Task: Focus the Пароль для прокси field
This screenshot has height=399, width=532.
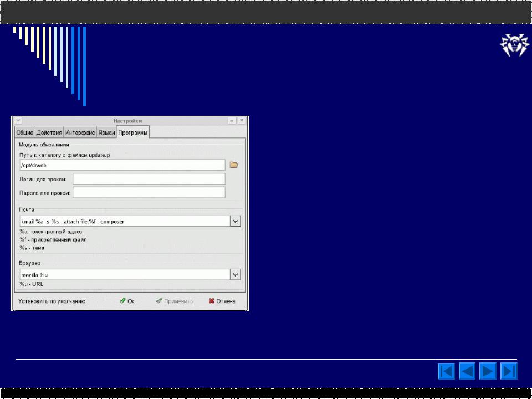Action: point(149,192)
